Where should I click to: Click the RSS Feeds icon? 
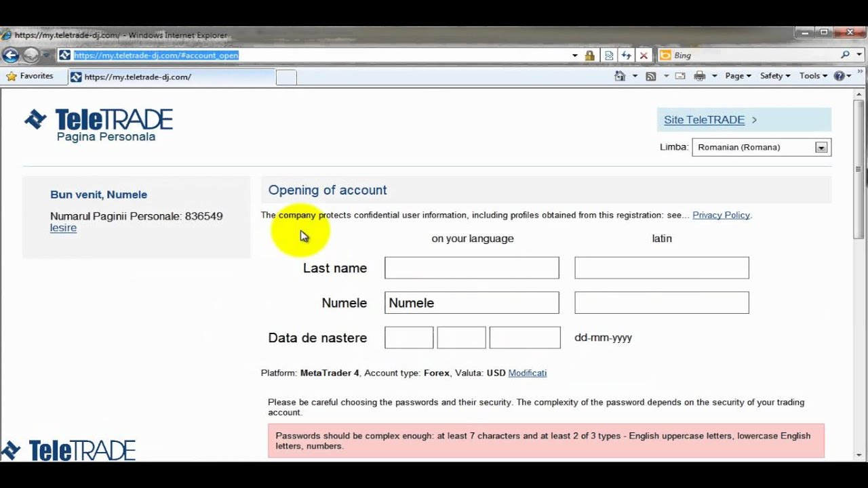(651, 76)
